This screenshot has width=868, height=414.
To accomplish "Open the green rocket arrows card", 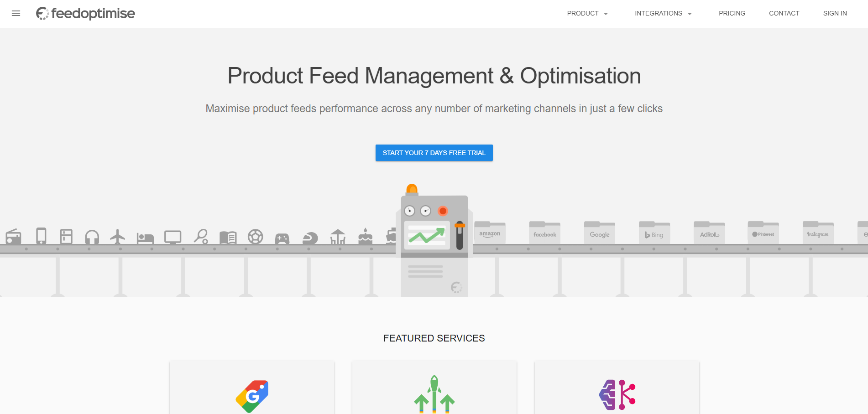I will [434, 388].
